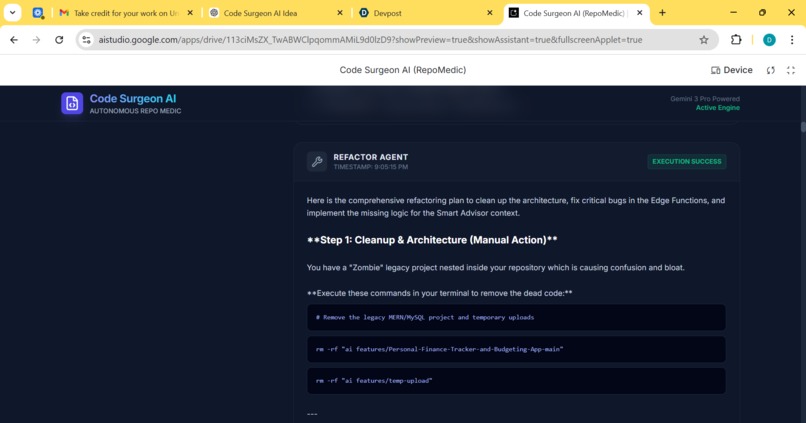Reload the applet with the refresh icon
Screen dimensions: 806x423
pyautogui.click(x=771, y=70)
